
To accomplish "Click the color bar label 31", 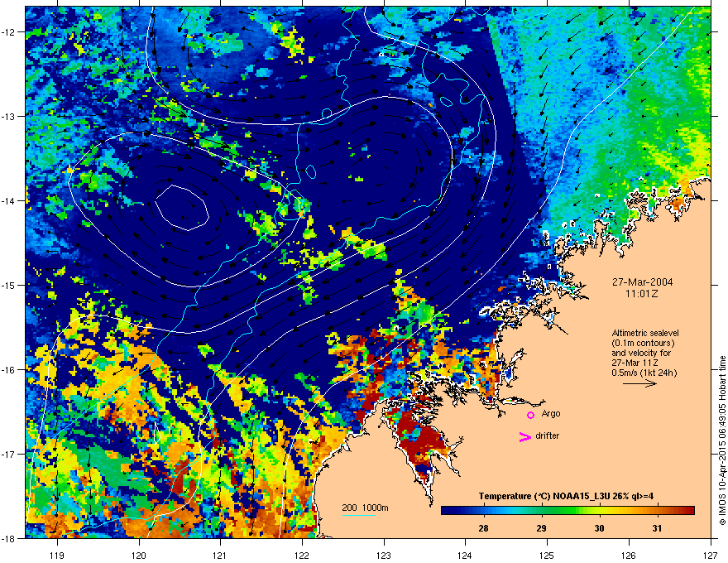I will pos(657,528).
